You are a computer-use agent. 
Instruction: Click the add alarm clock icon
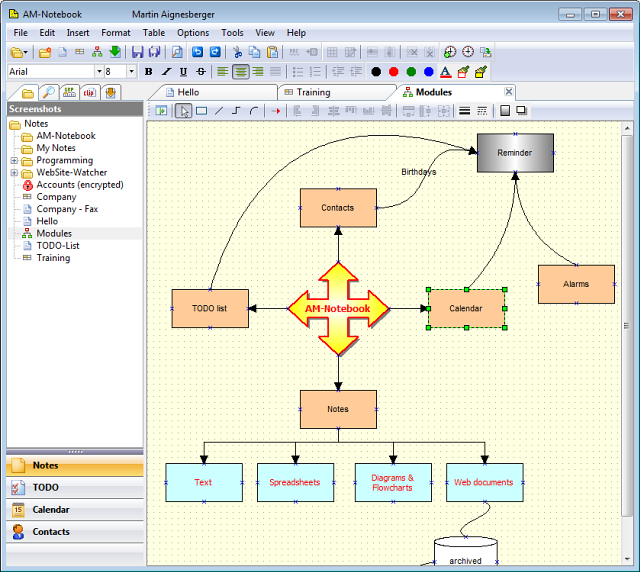[450, 52]
